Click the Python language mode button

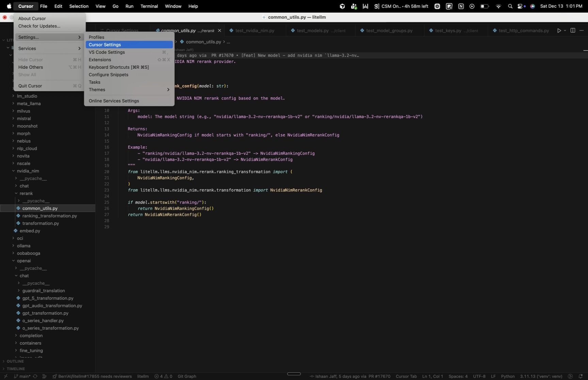[x=508, y=376]
